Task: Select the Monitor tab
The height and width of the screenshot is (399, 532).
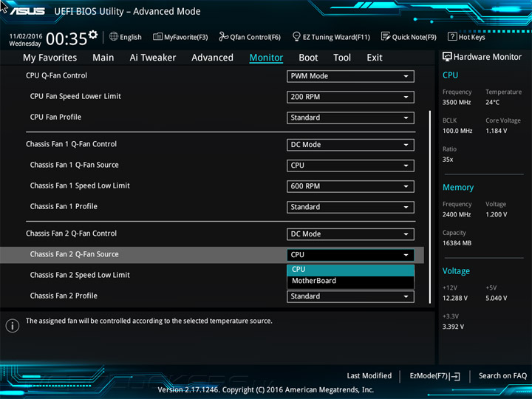Action: coord(266,58)
